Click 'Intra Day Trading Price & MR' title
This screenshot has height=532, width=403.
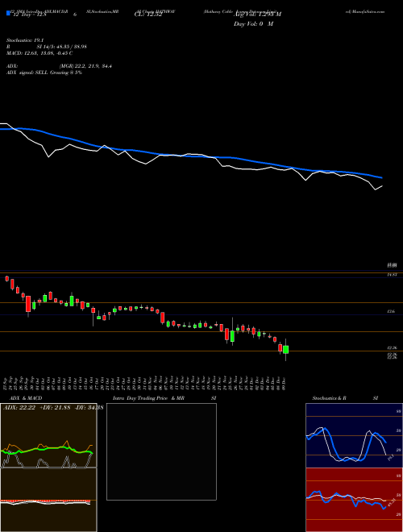coord(149,398)
